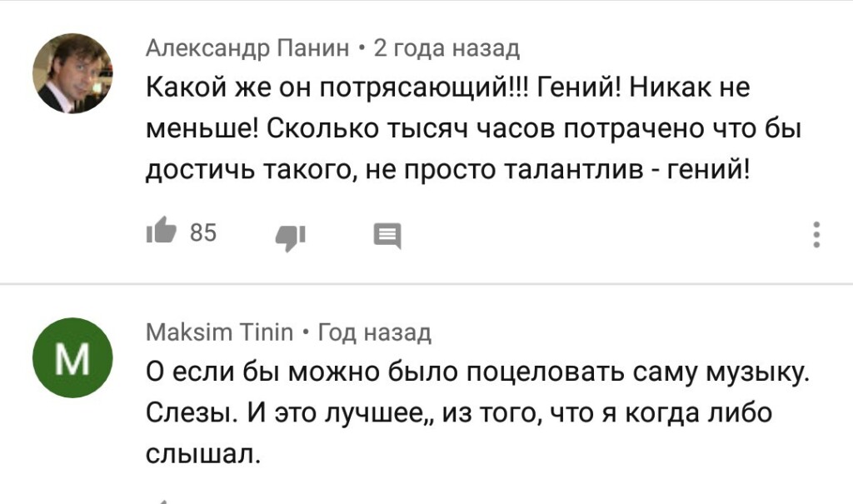Click the 85 likes count
This screenshot has width=853, height=504.
pyautogui.click(x=203, y=233)
